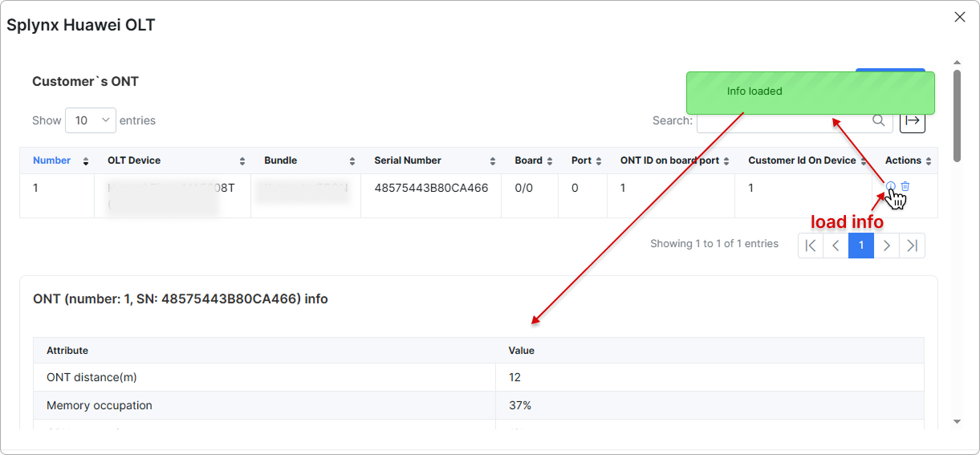Go to previous page of entries
The image size is (980, 455).
(x=836, y=246)
